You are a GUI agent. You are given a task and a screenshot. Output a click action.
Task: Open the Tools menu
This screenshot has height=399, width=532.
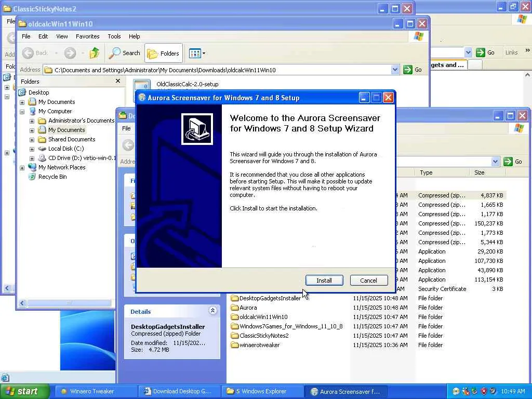pyautogui.click(x=114, y=36)
